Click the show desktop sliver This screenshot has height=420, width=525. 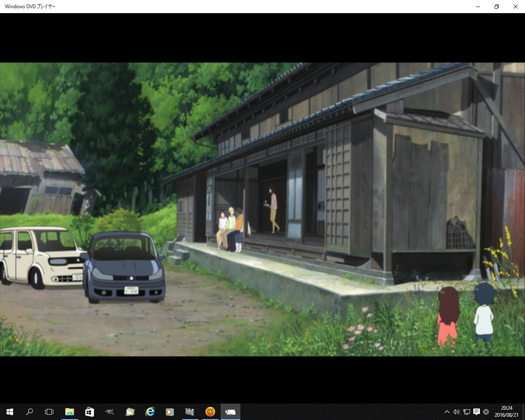pyautogui.click(x=524, y=412)
